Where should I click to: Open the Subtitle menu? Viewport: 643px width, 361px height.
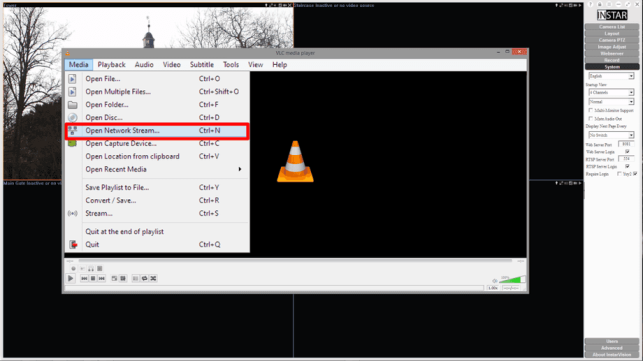pos(201,64)
